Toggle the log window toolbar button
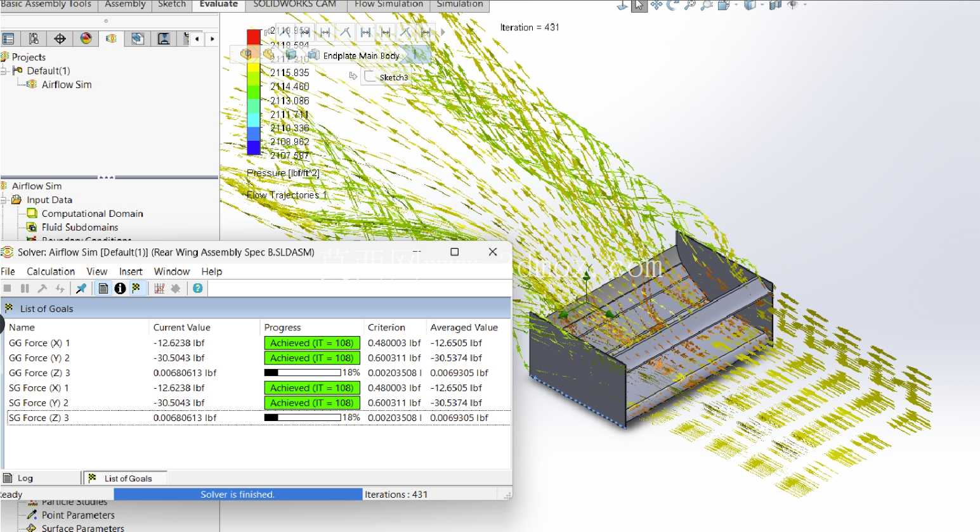This screenshot has height=532, width=980. [x=103, y=289]
